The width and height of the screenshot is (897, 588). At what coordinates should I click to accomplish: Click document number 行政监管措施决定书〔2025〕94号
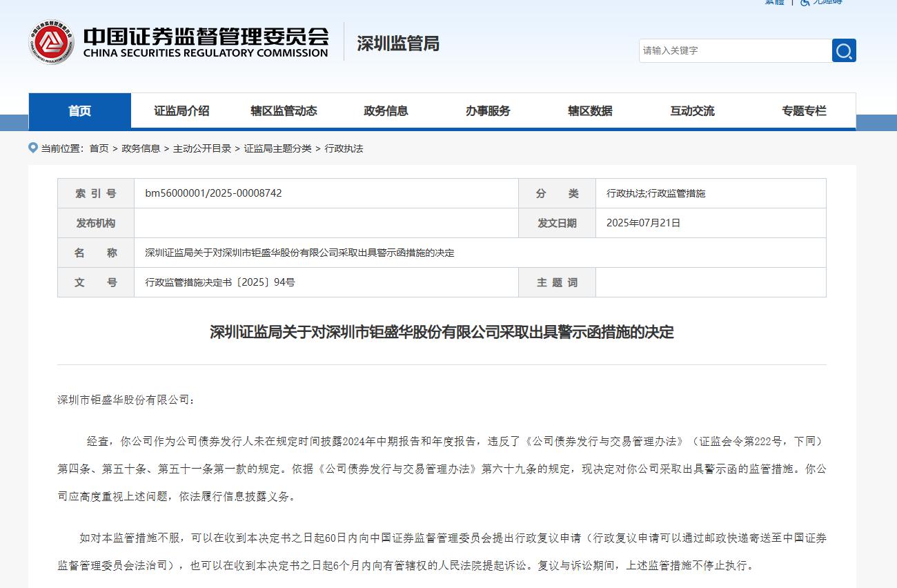(220, 282)
